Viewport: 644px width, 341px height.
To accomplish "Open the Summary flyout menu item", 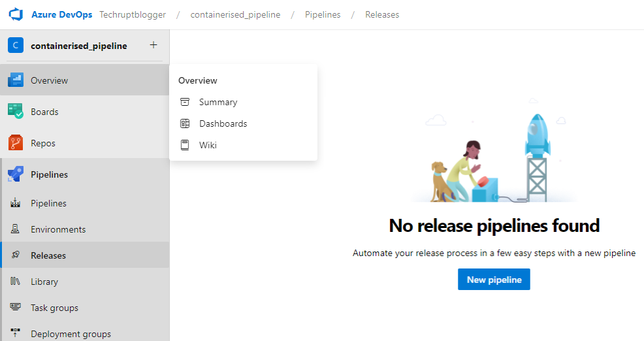I will click(218, 102).
